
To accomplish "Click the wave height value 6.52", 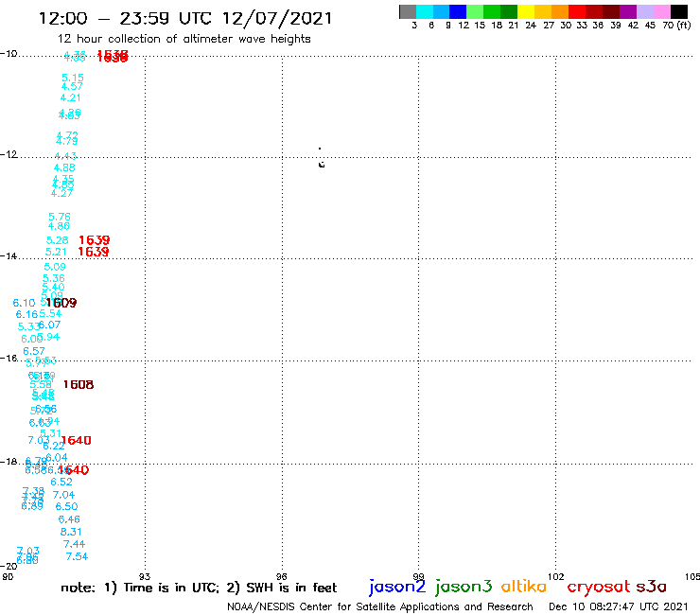I will point(61,482).
